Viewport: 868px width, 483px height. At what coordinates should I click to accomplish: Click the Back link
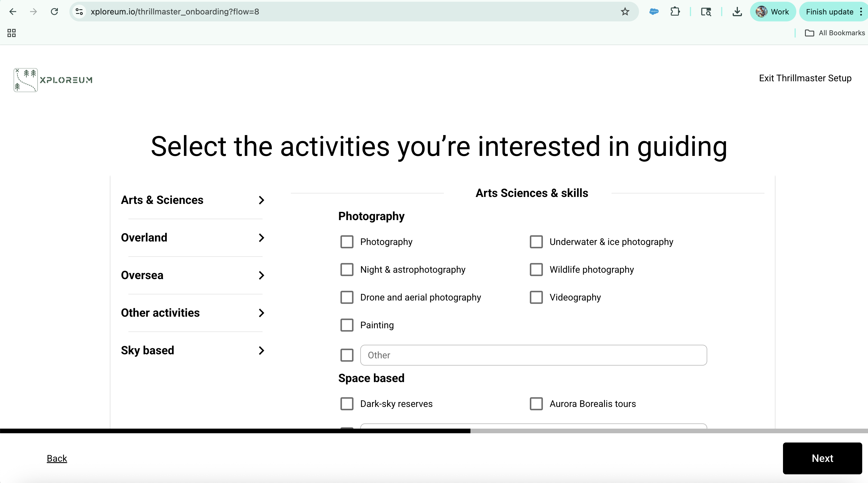point(57,458)
